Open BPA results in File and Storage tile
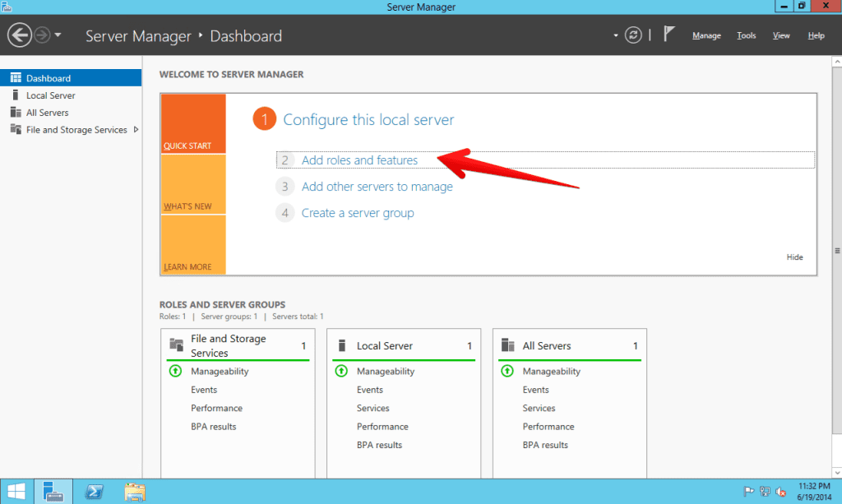842x504 pixels. [213, 426]
